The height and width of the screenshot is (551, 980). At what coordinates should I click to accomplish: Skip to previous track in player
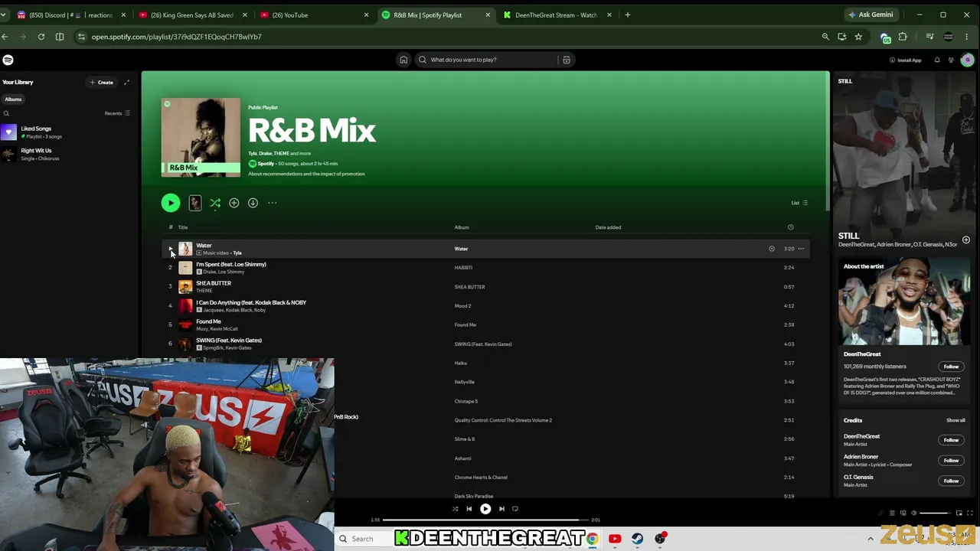pyautogui.click(x=469, y=509)
